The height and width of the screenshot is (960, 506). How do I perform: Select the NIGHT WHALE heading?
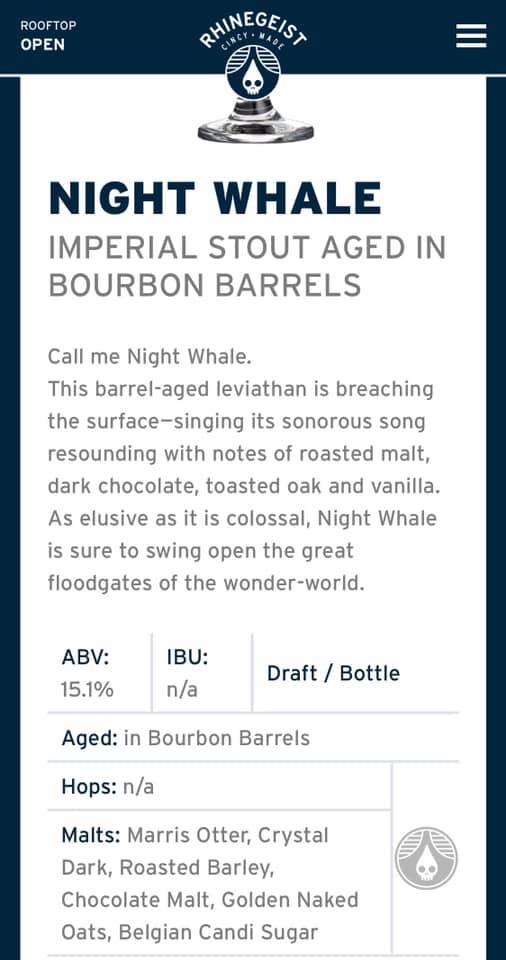[x=215, y=199]
